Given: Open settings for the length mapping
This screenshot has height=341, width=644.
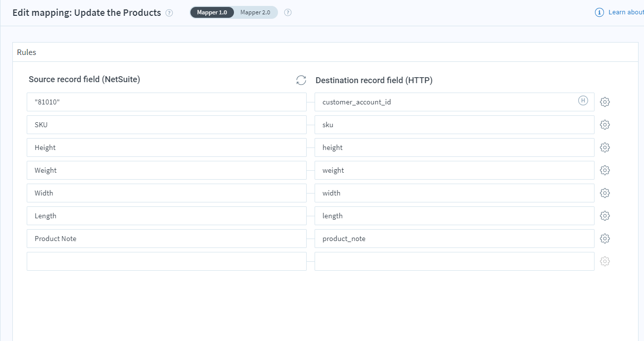Looking at the screenshot, I should tap(604, 215).
